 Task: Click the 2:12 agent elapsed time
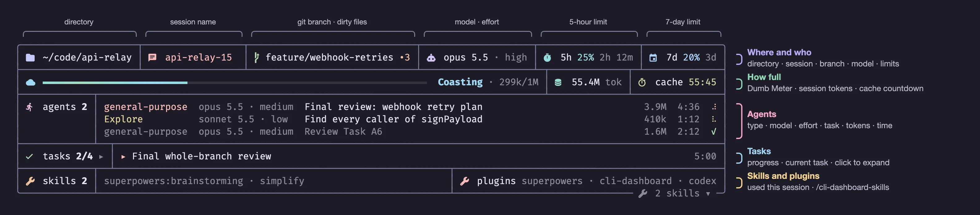coord(688,132)
